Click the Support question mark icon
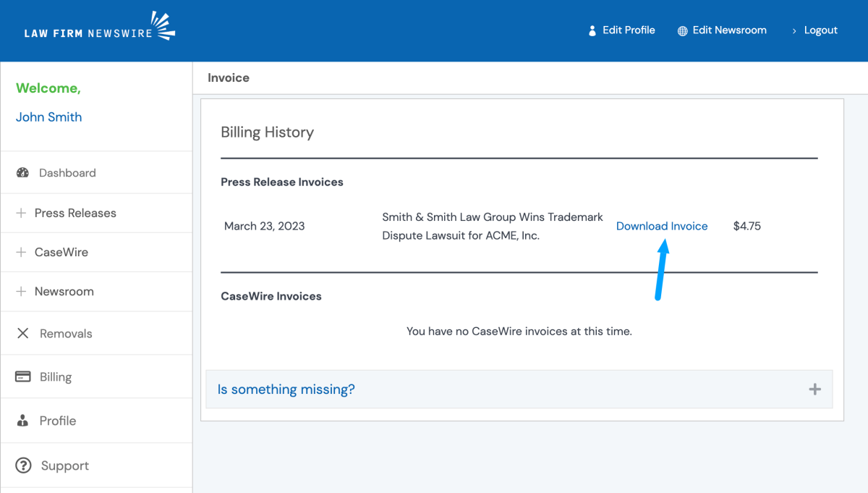This screenshot has width=868, height=493. coord(24,465)
